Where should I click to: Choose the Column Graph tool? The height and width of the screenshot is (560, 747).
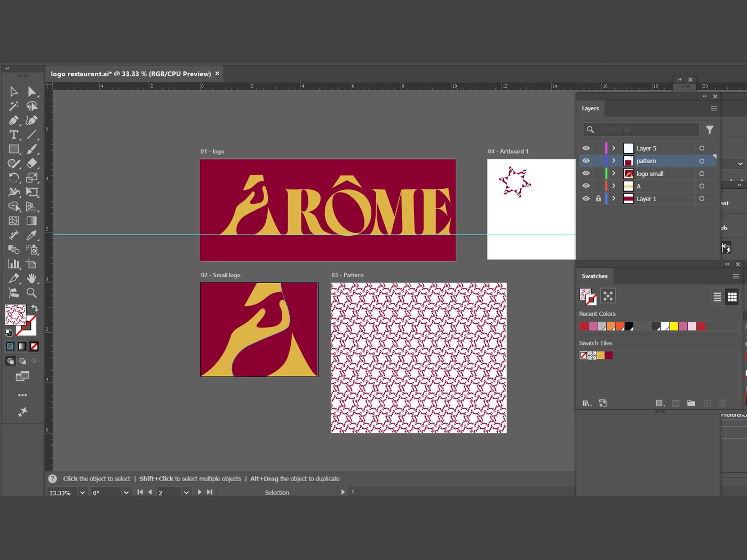[14, 264]
